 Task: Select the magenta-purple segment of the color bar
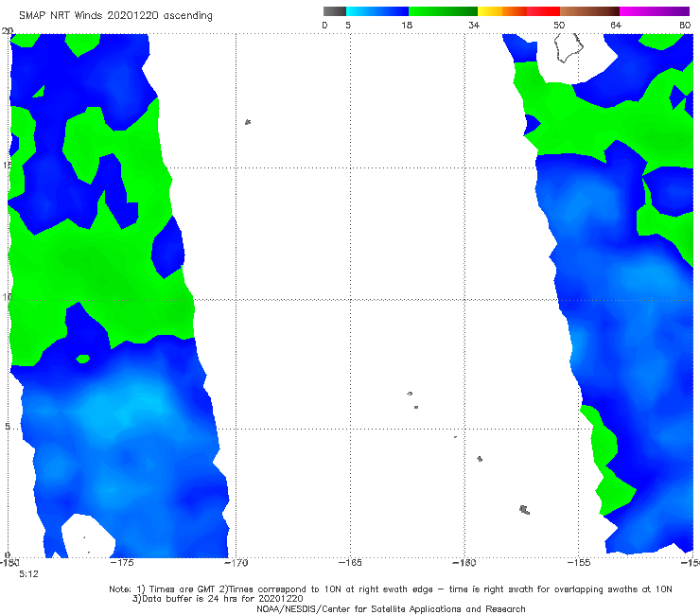click(x=655, y=11)
